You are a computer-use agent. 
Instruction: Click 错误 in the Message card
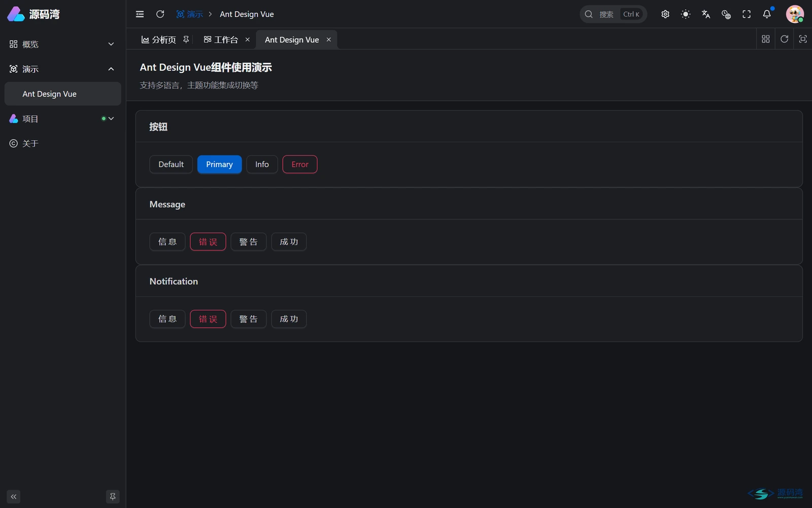click(208, 242)
